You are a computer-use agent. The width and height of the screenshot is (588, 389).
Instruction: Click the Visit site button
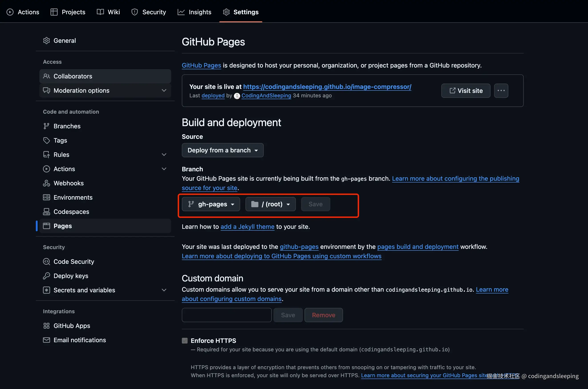(x=466, y=90)
